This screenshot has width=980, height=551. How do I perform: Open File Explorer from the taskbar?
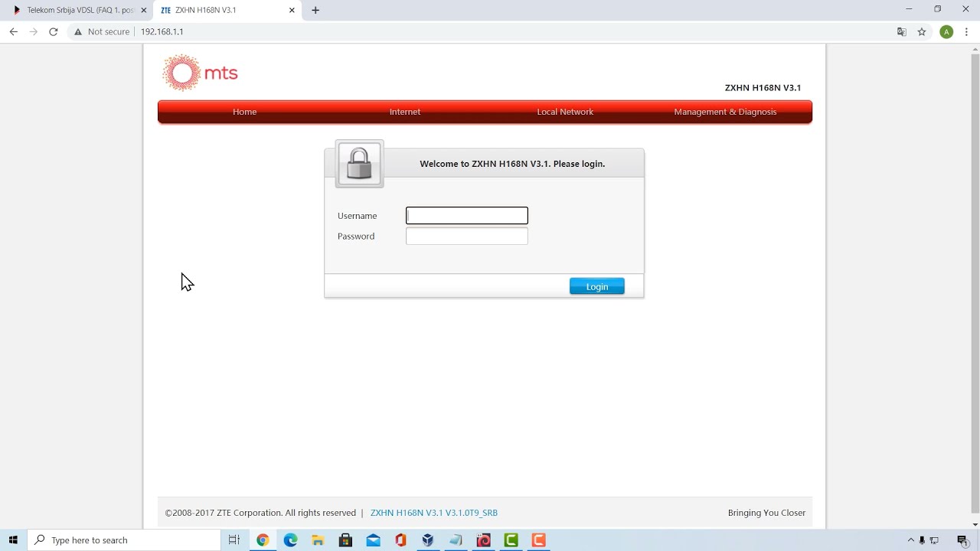point(318,540)
